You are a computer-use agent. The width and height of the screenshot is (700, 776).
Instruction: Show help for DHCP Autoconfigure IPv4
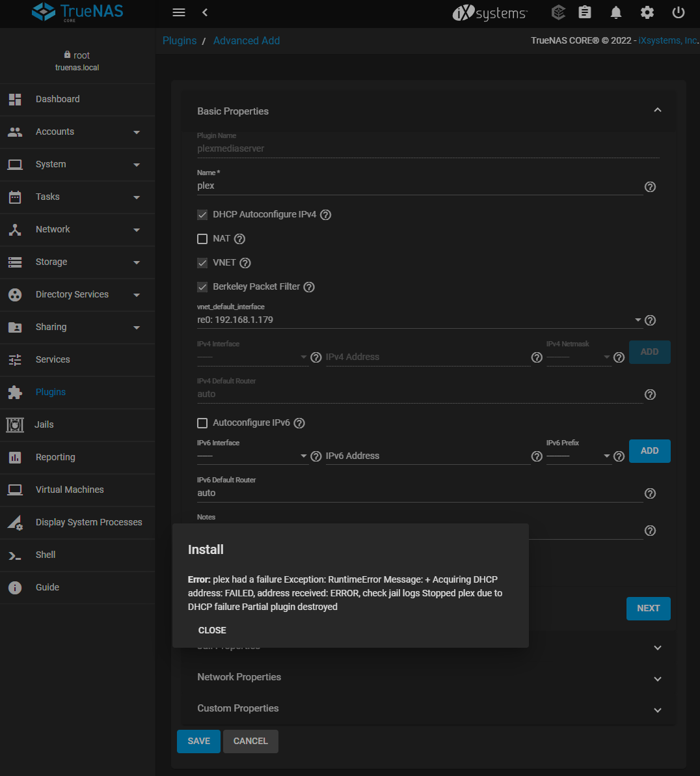[x=325, y=215]
